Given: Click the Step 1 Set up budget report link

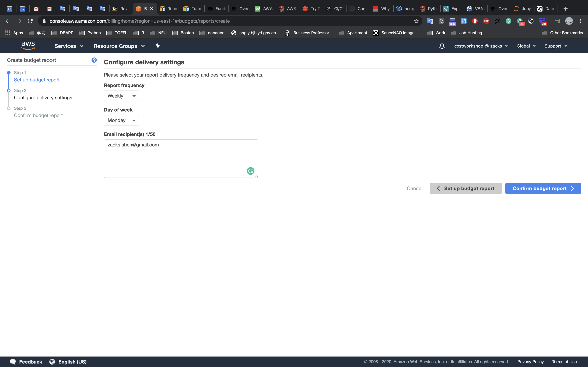Looking at the screenshot, I should 37,80.
